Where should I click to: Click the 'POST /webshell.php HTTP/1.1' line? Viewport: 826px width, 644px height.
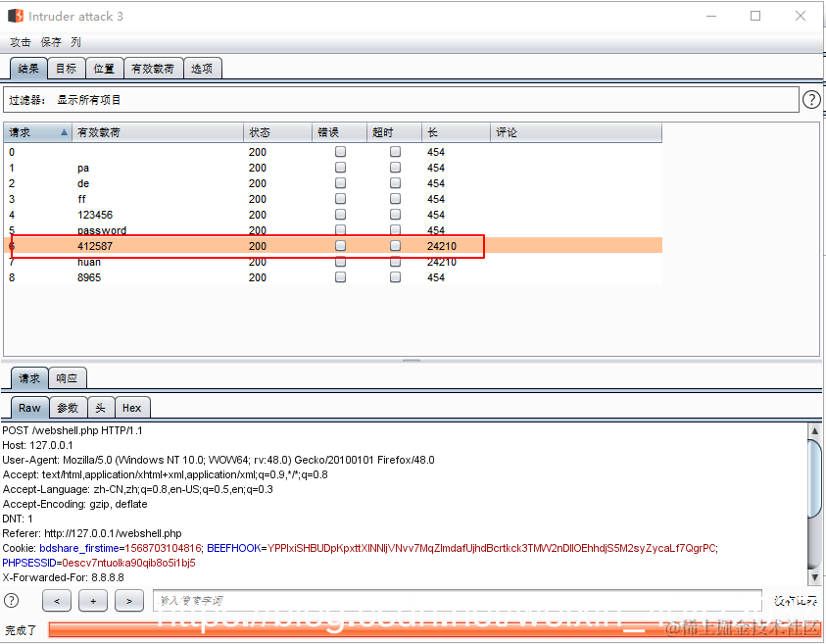click(x=73, y=430)
